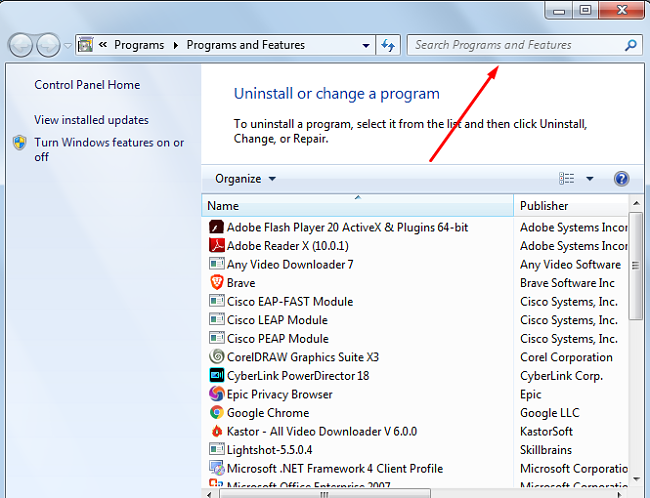Screen dimensions: 650x498
Task: Click KastorSoft publisher cell
Action: (x=546, y=432)
